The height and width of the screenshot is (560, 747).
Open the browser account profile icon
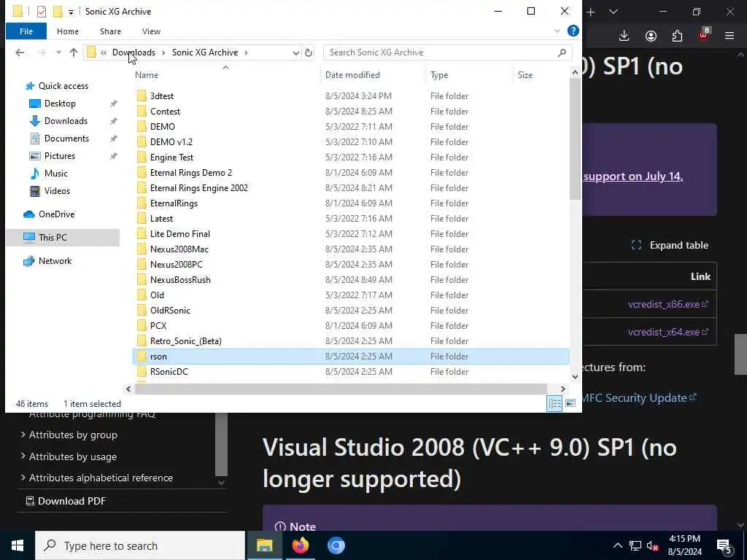click(x=651, y=36)
